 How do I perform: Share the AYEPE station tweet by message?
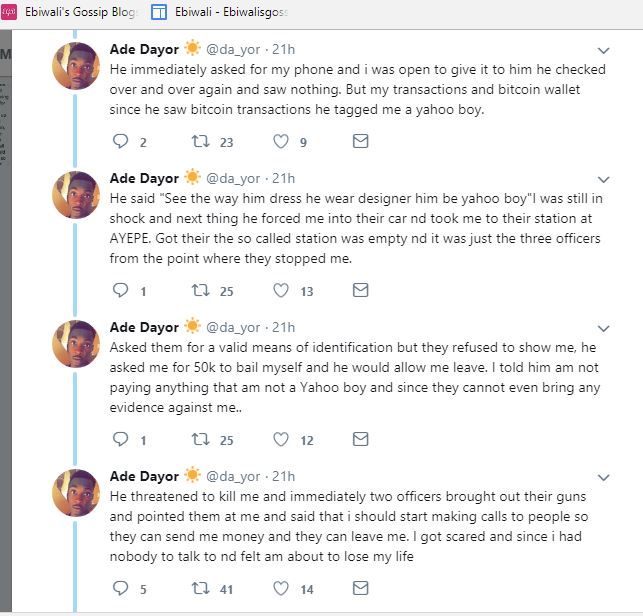pyautogui.click(x=361, y=291)
